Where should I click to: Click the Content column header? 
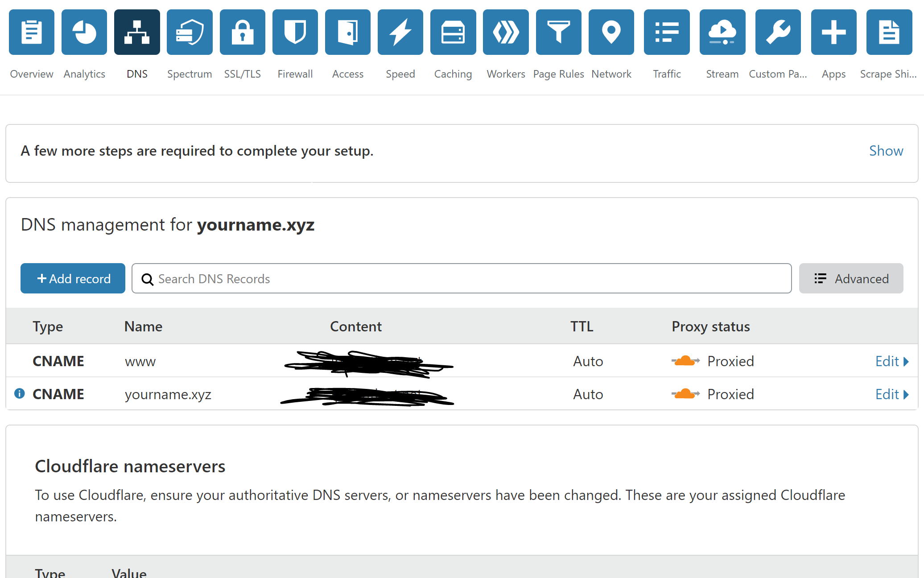356,326
